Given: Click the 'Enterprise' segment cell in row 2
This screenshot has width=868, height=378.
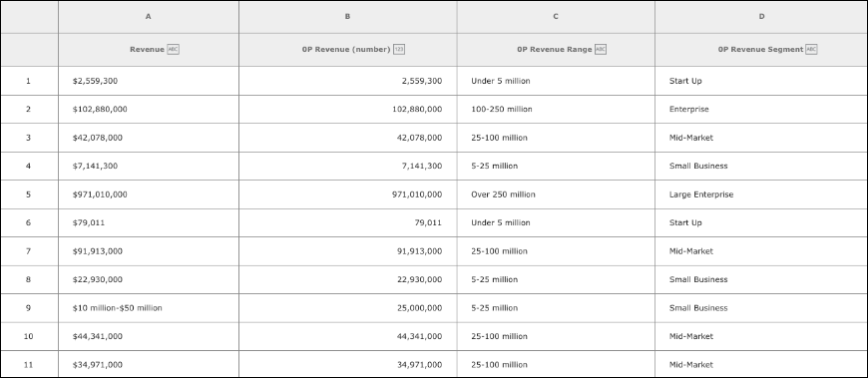Looking at the screenshot, I should pyautogui.click(x=761, y=109).
